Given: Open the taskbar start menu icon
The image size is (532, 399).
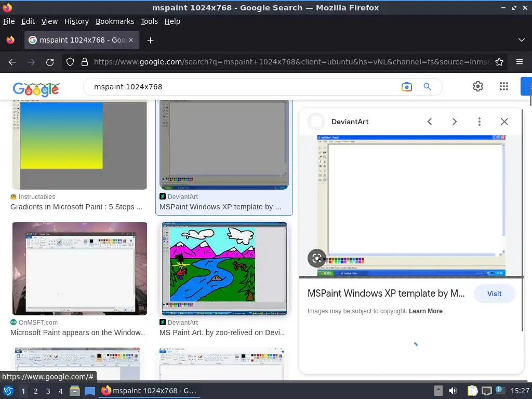Looking at the screenshot, I should click(8, 391).
